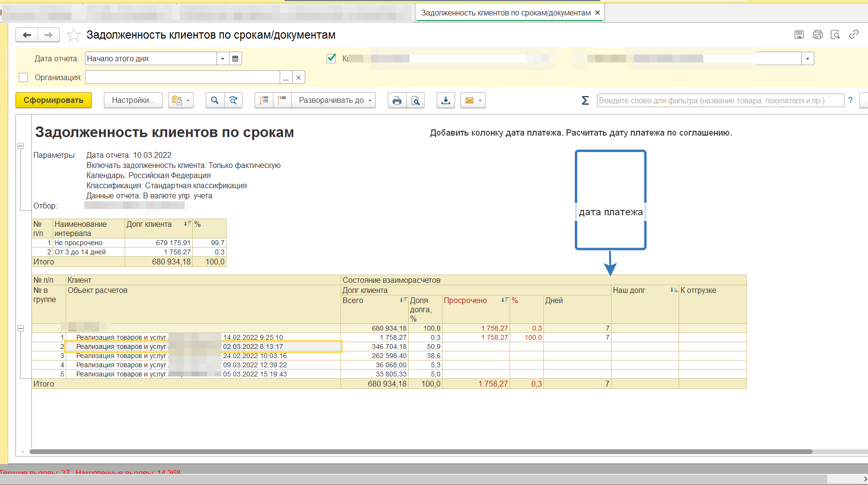Click the print icon in report toolbar
This screenshot has height=485, width=868.
click(x=397, y=100)
